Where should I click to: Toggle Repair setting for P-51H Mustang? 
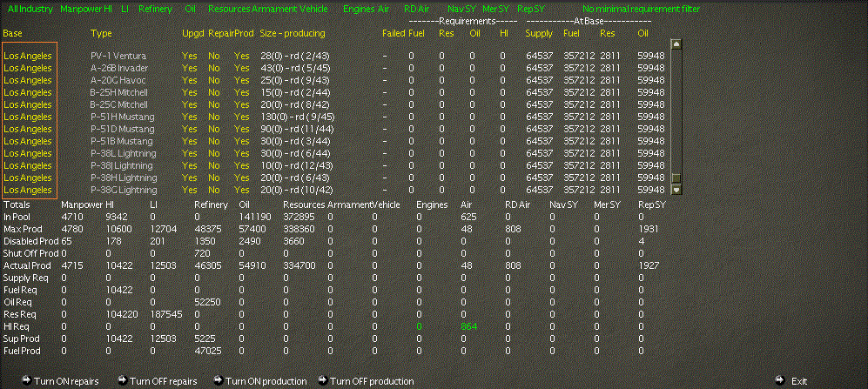pyautogui.click(x=213, y=117)
